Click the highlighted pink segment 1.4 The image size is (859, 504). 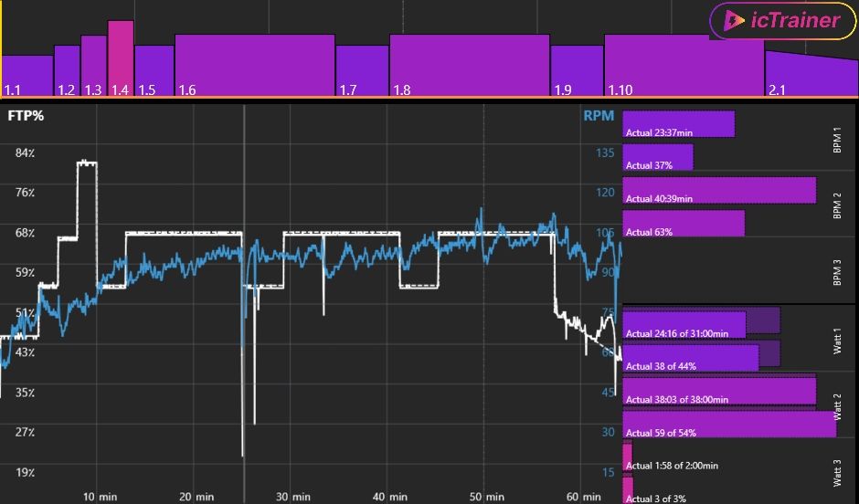[121, 58]
